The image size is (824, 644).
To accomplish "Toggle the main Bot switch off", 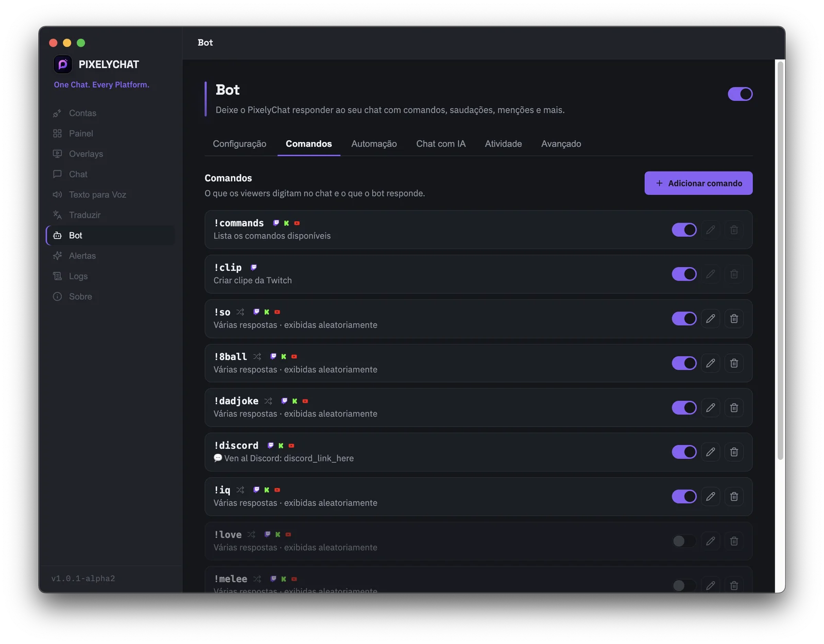I will coord(740,94).
